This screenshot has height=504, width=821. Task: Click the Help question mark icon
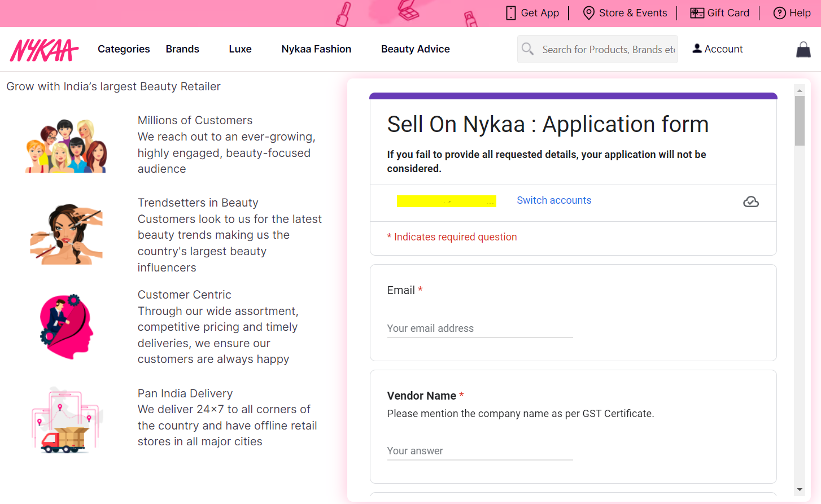(779, 12)
